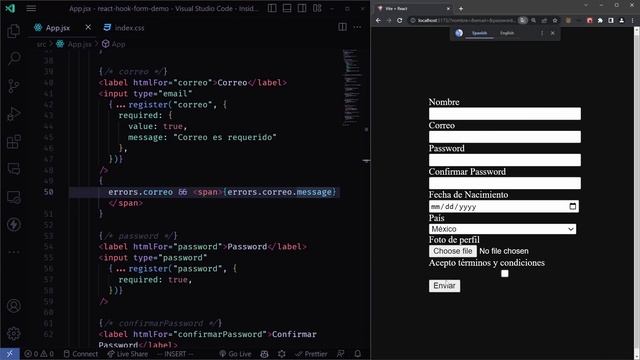Open the date picker calendar icon

tap(573, 206)
